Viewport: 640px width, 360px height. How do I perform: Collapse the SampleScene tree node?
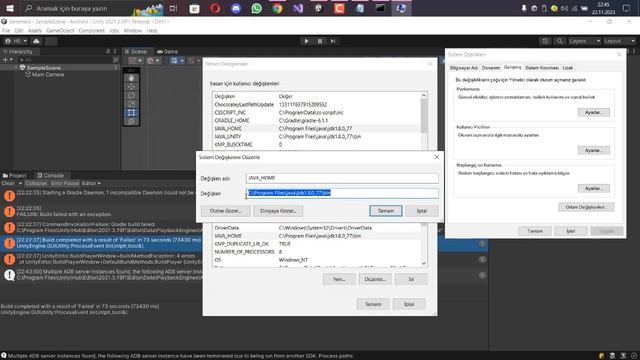16,67
